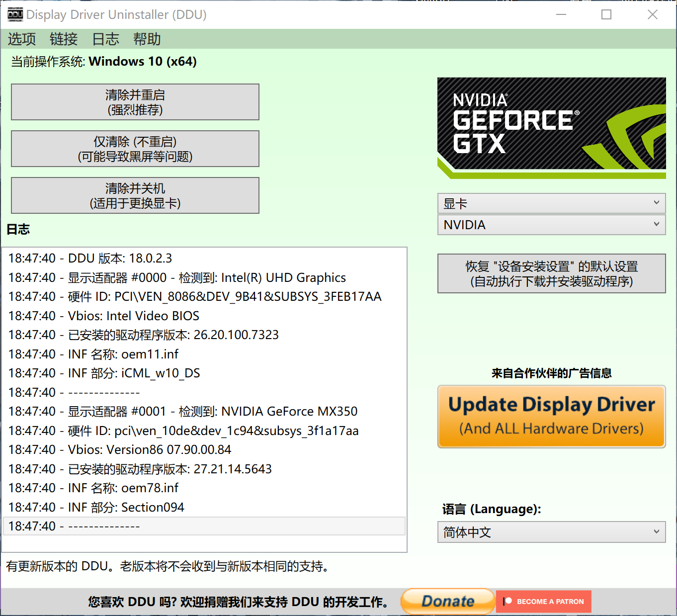The height and width of the screenshot is (616, 677).
Task: Select log line NVIDIA GeForce MX350
Action: (x=204, y=411)
